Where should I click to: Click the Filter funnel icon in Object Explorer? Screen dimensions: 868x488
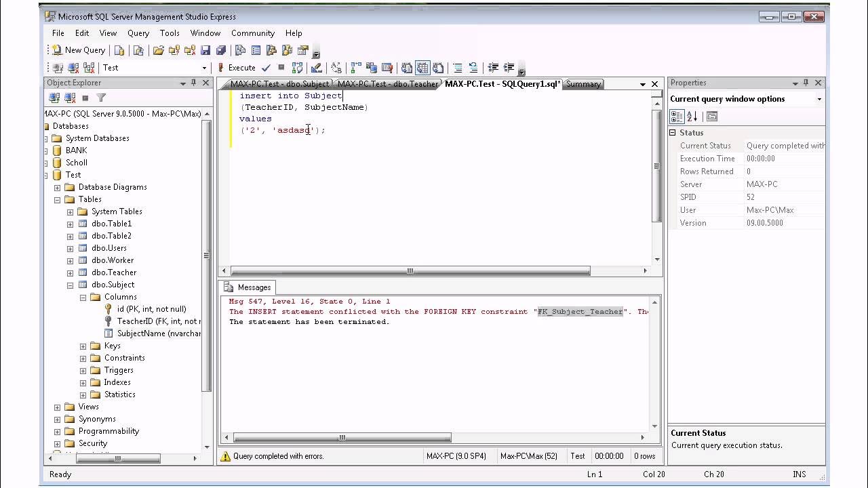101,98
